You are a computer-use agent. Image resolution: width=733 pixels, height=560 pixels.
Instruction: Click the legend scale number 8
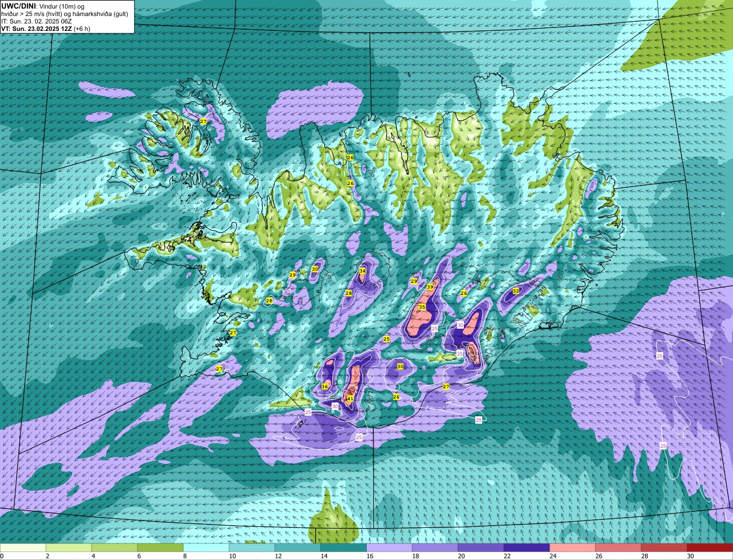186,556
